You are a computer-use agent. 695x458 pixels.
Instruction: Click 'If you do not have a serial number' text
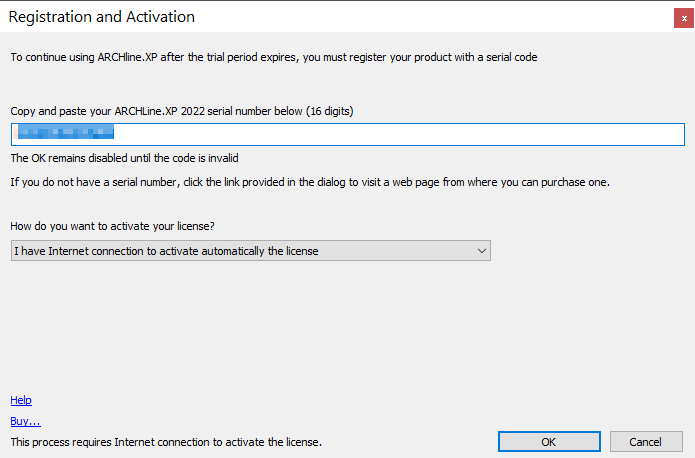(x=310, y=182)
